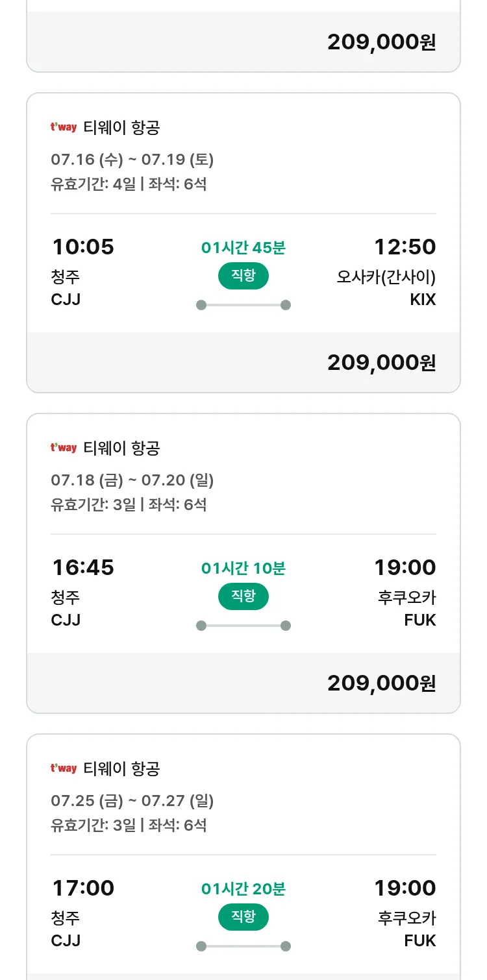Click 209,000원 price on Osaka card
The height and width of the screenshot is (980, 487).
tap(381, 363)
